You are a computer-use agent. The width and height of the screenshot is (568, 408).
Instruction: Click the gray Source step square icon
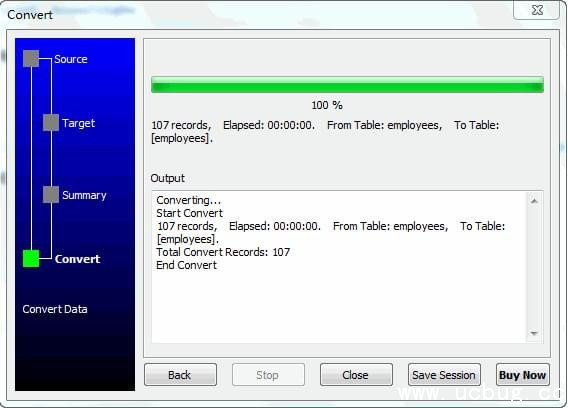click(31, 59)
